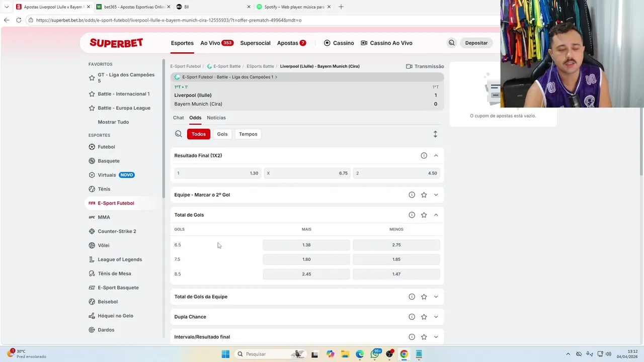Switch to the Chat tab
Viewport: 644px width, 362px height.
click(x=179, y=118)
